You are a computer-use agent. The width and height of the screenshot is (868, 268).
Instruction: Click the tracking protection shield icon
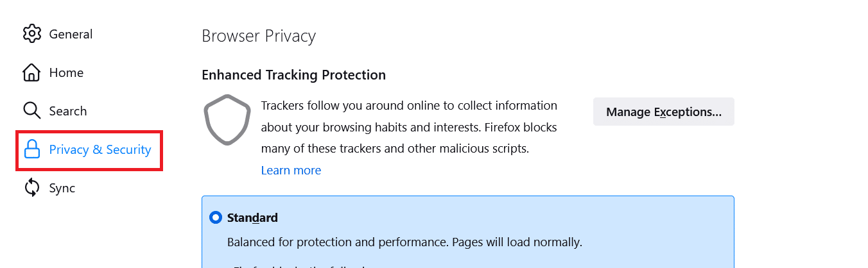[227, 120]
